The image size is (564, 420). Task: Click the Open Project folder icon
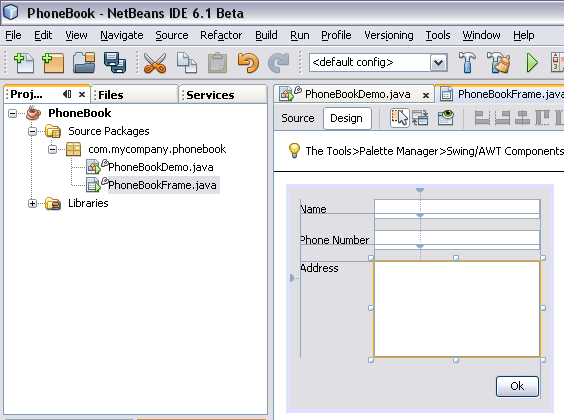click(x=84, y=63)
